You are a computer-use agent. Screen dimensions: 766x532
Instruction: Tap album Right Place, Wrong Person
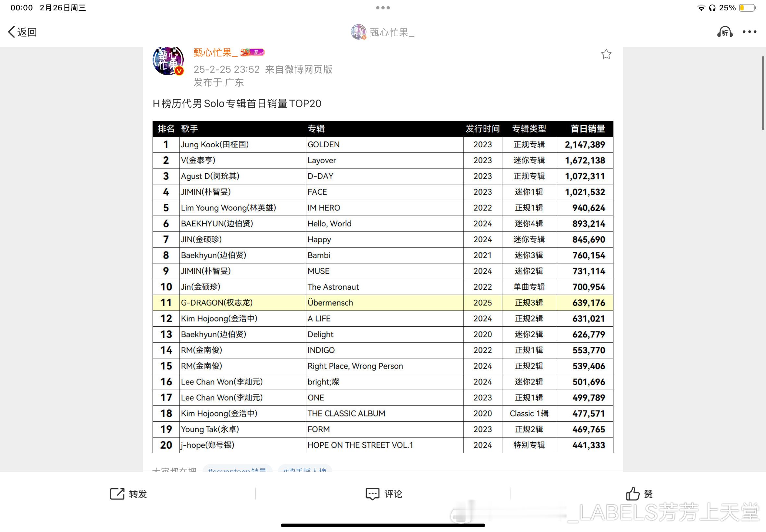coord(385,366)
